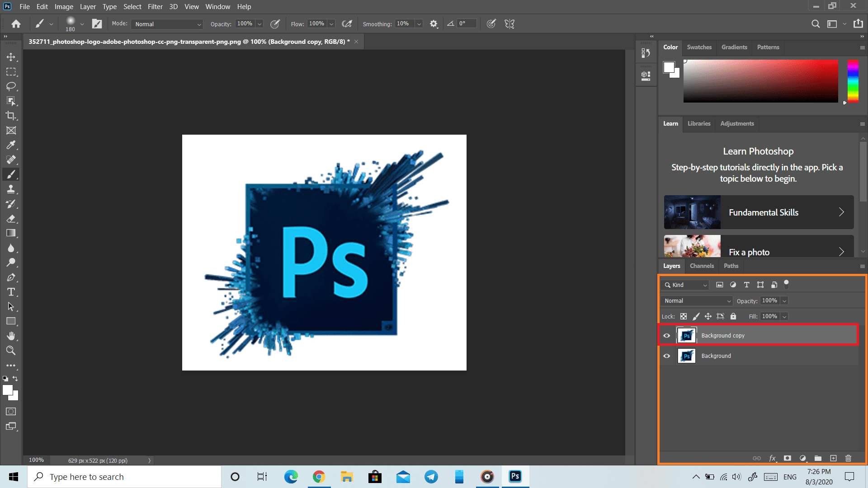Open the Paths tab

(x=731, y=266)
